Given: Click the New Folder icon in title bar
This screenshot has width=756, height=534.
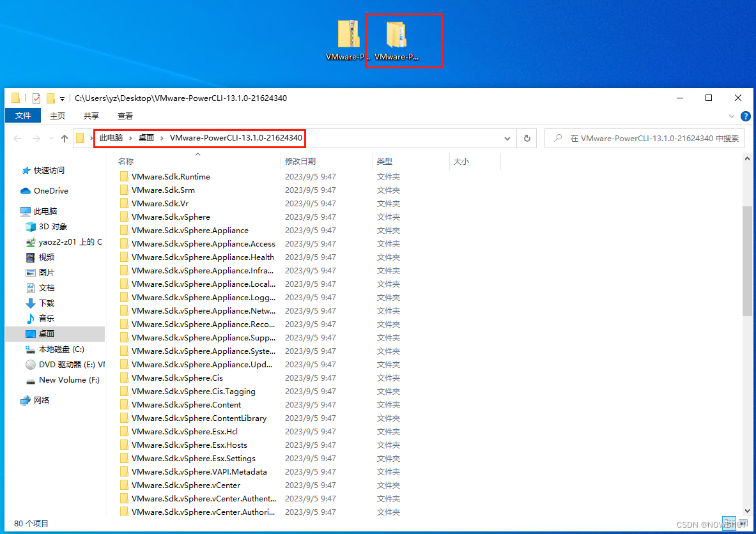Looking at the screenshot, I should (50, 98).
